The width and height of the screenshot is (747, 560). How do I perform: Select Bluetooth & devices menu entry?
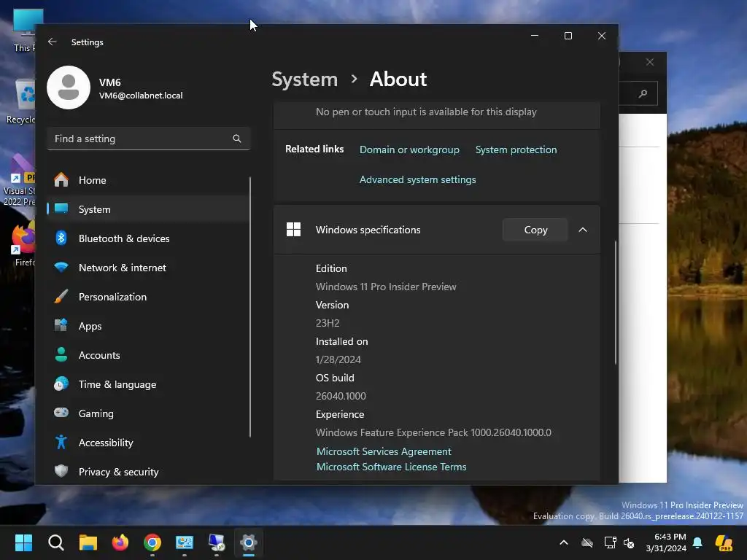(148, 238)
